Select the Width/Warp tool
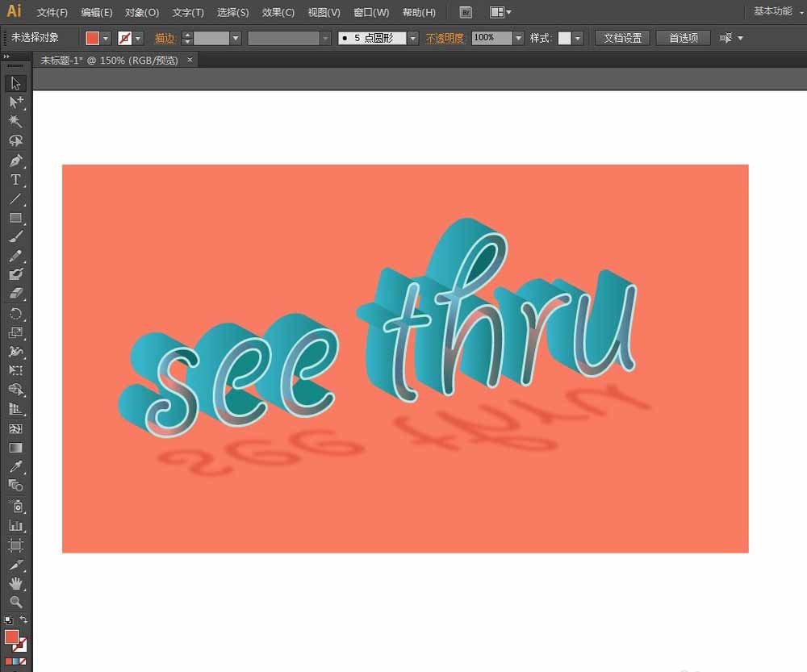807x672 pixels. tap(15, 352)
